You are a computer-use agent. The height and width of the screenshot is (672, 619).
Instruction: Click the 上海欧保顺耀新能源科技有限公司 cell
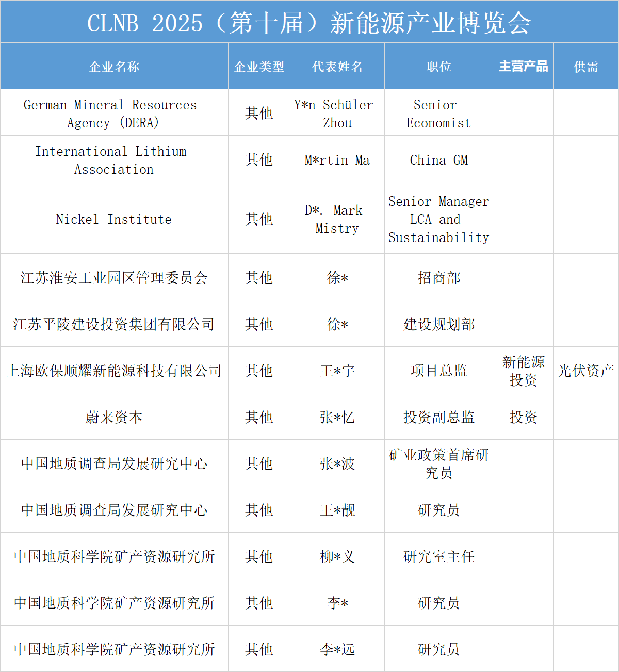[x=114, y=371]
